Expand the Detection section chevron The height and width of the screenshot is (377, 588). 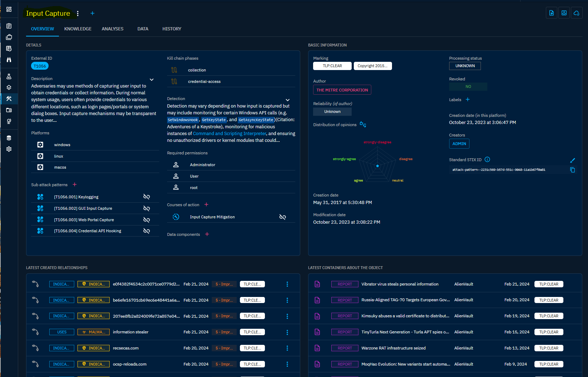(x=288, y=100)
